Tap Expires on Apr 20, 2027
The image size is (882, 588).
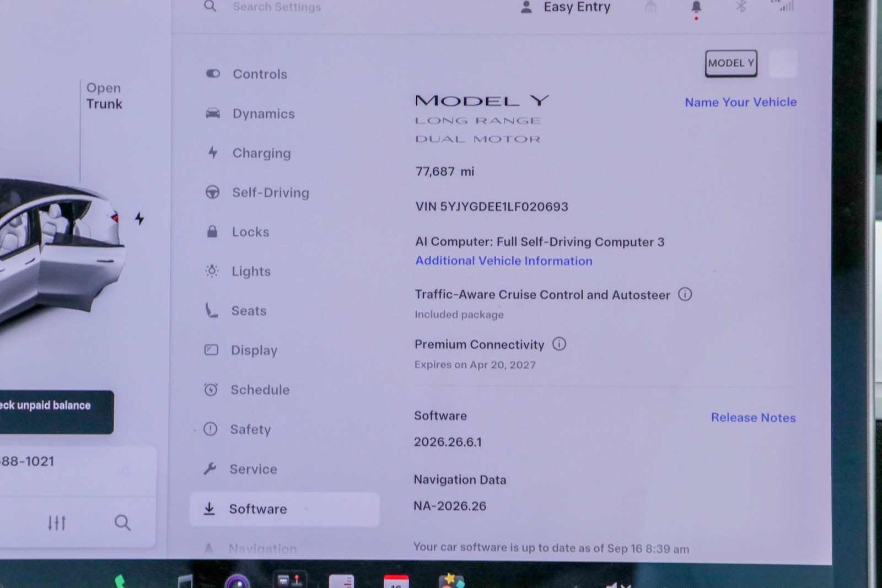coord(475,365)
